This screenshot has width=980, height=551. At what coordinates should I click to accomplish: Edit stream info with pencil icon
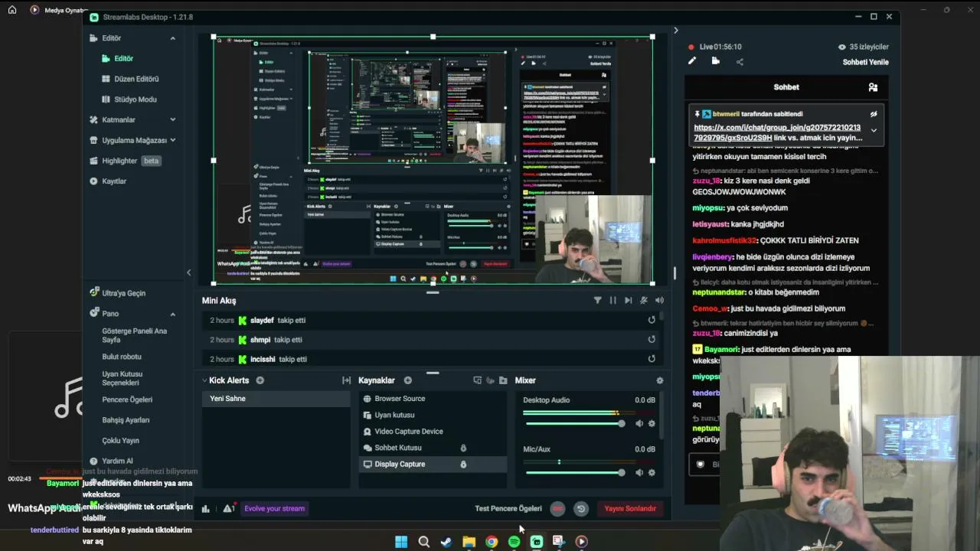point(692,61)
